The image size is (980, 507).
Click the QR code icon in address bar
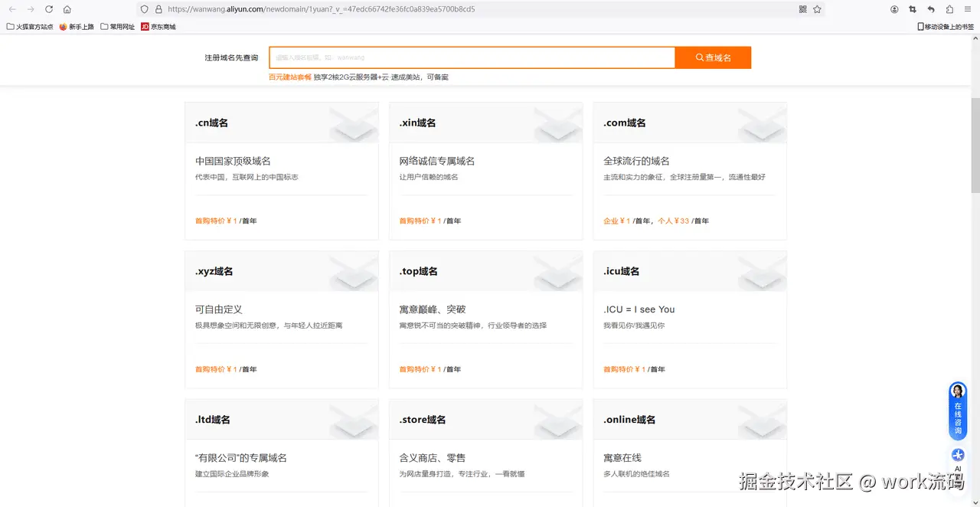point(803,9)
